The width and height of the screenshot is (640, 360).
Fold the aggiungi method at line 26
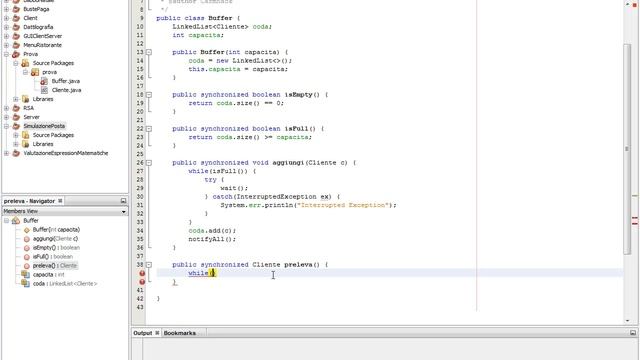point(149,163)
